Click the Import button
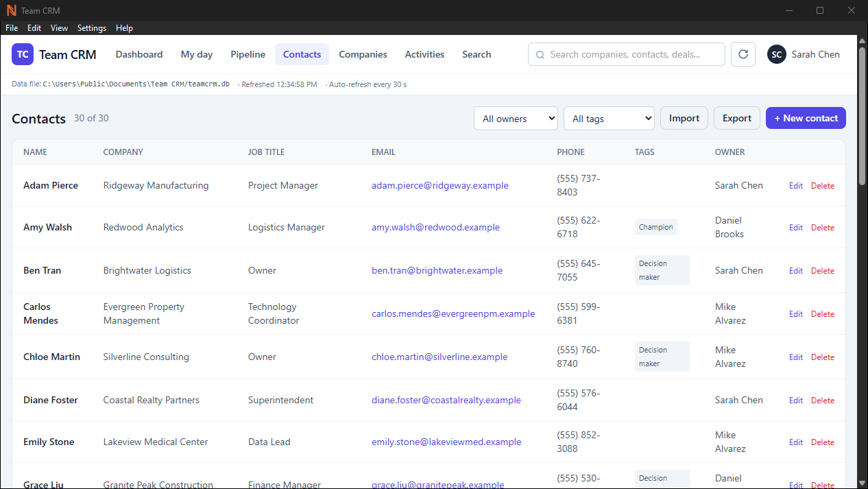868x489 pixels. point(684,118)
